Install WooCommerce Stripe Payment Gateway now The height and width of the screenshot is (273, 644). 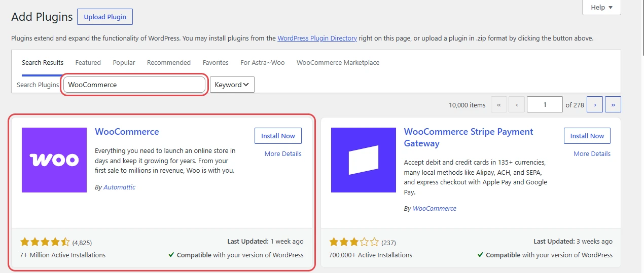coord(587,136)
